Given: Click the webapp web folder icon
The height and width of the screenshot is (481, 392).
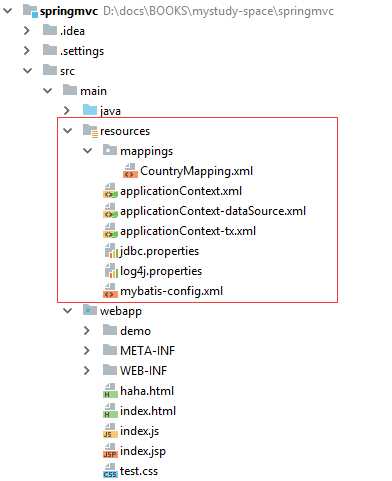Looking at the screenshot, I should (x=90, y=310).
